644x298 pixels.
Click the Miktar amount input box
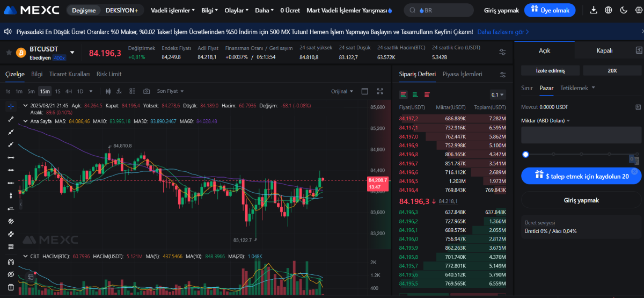click(581, 135)
